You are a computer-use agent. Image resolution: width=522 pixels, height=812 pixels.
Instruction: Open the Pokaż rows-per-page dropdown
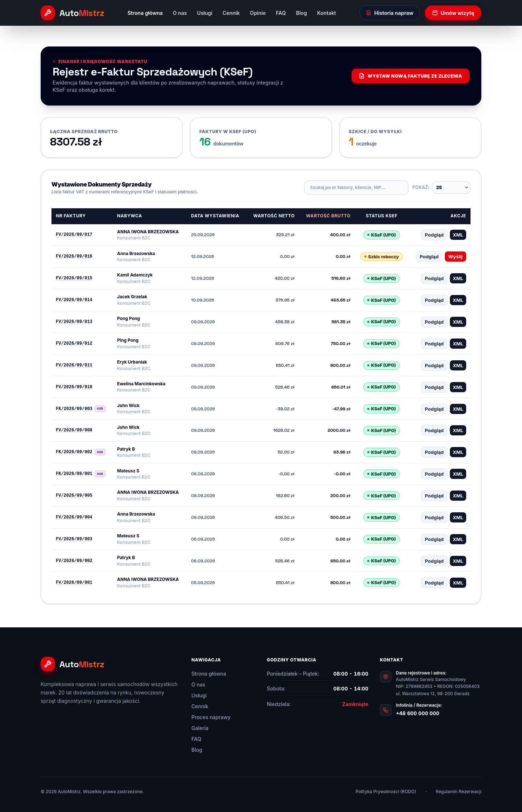[x=451, y=188]
